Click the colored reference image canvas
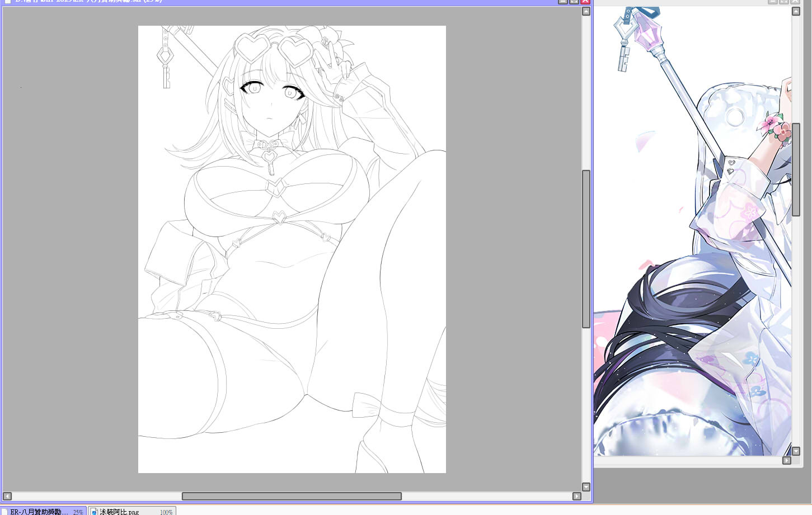This screenshot has height=515, width=812. 692,231
